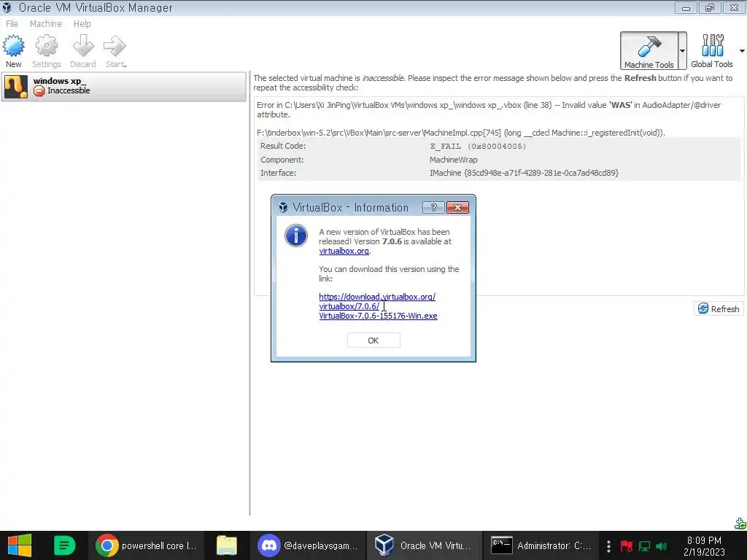Click the Refresh button
The height and width of the screenshot is (560, 747).
(719, 308)
